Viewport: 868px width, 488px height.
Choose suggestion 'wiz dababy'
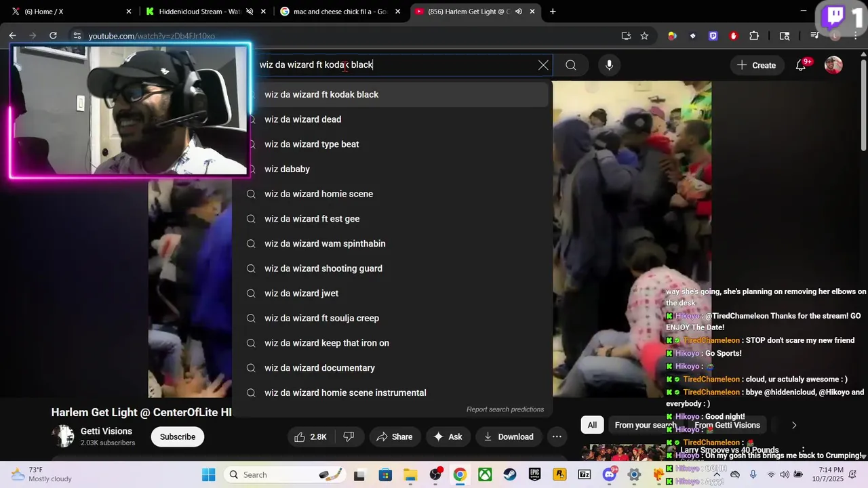click(x=392, y=169)
